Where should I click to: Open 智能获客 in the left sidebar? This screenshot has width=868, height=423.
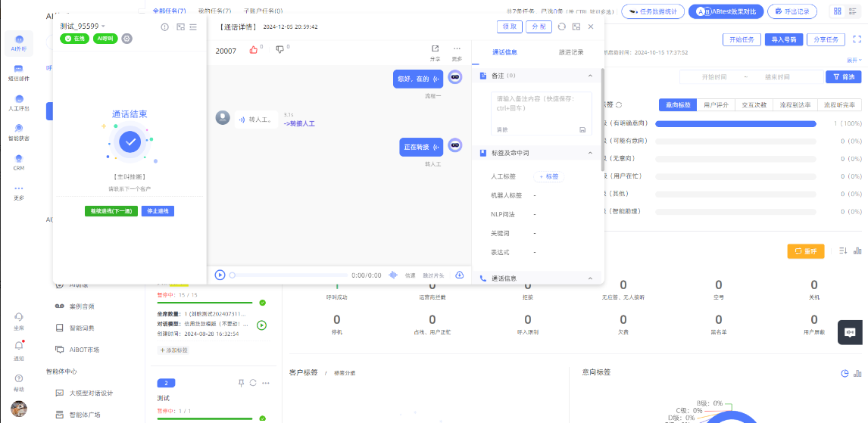[19, 132]
